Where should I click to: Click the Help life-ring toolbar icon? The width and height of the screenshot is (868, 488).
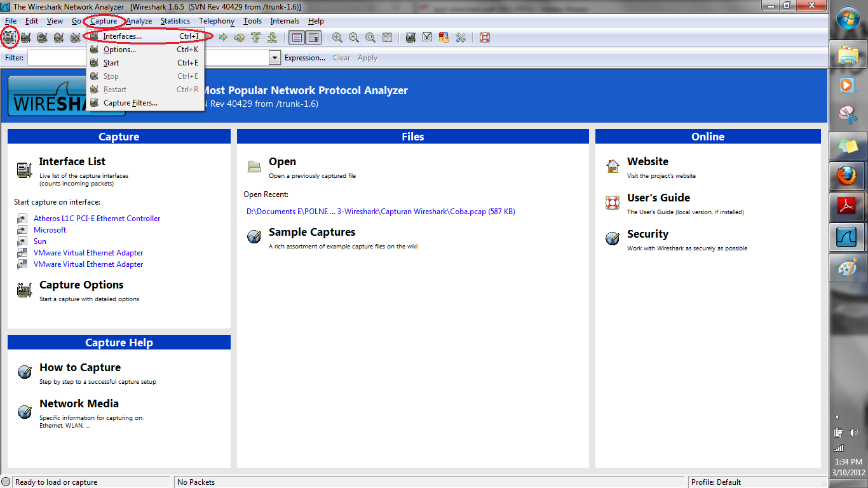pos(484,37)
